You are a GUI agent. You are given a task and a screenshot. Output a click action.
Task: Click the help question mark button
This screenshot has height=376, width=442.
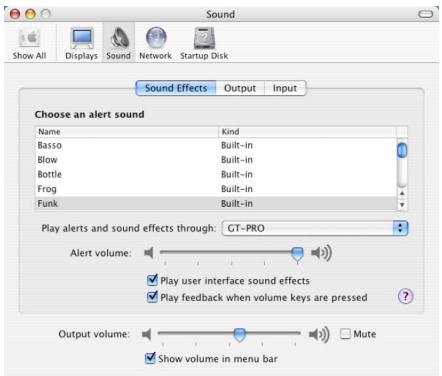406,296
